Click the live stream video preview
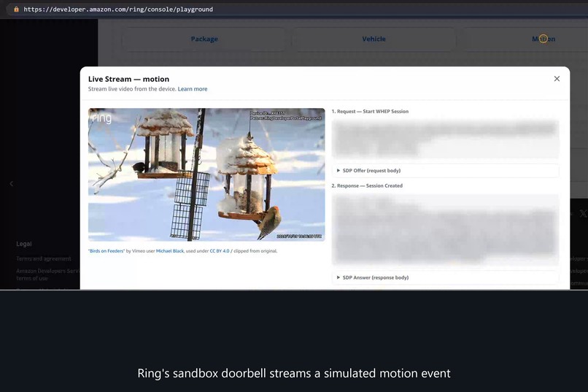 (x=206, y=174)
